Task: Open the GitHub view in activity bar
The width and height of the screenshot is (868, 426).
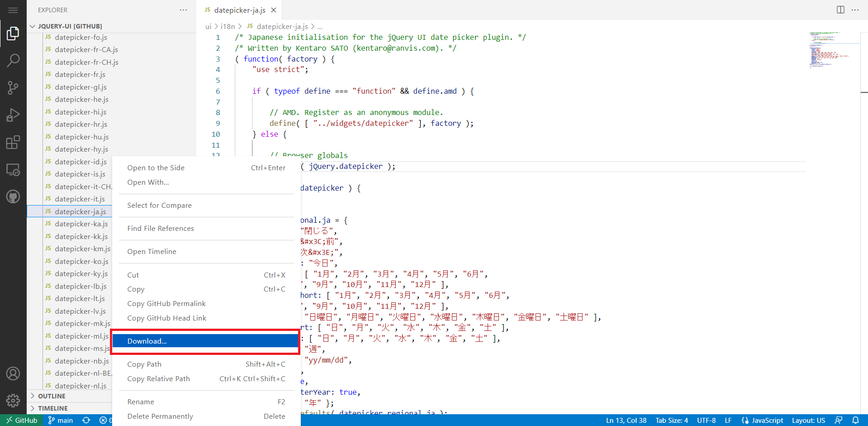Action: [x=13, y=197]
